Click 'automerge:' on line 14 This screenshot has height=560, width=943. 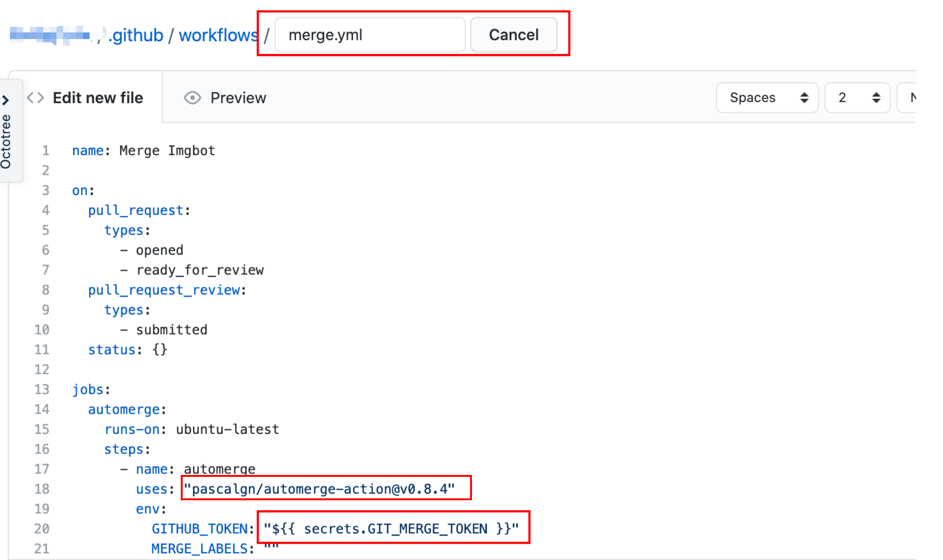[x=127, y=409]
